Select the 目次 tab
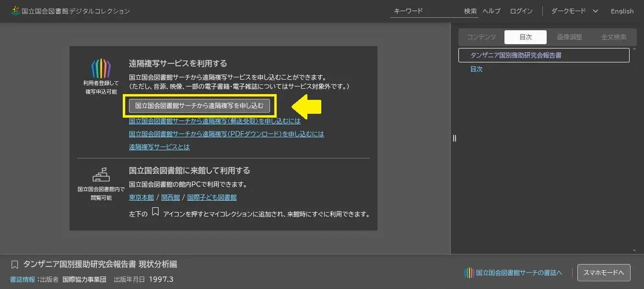 pos(526,37)
